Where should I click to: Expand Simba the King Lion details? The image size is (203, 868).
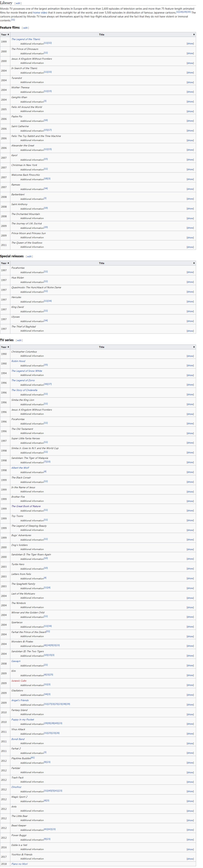click(190, 404)
